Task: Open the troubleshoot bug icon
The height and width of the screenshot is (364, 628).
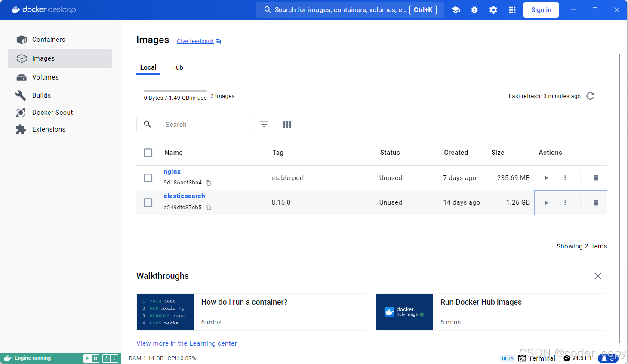Action: 474,10
